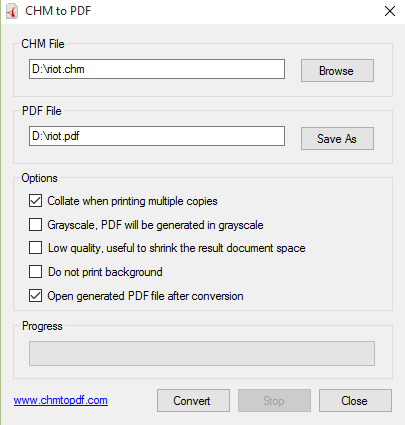Focus the PDF File path field
The height and width of the screenshot is (425, 405).
point(157,136)
